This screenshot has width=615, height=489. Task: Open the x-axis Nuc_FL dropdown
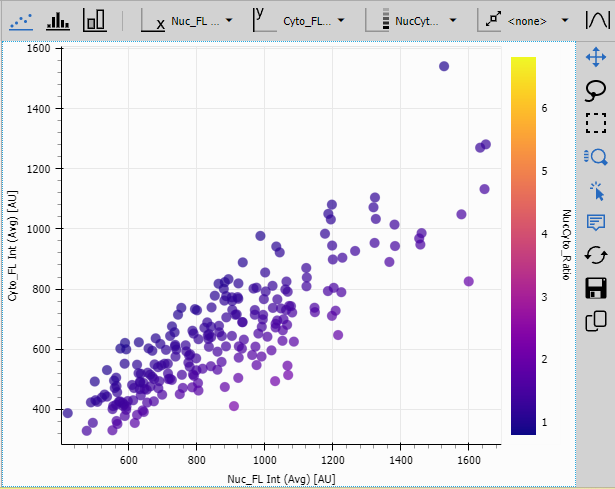(202, 21)
